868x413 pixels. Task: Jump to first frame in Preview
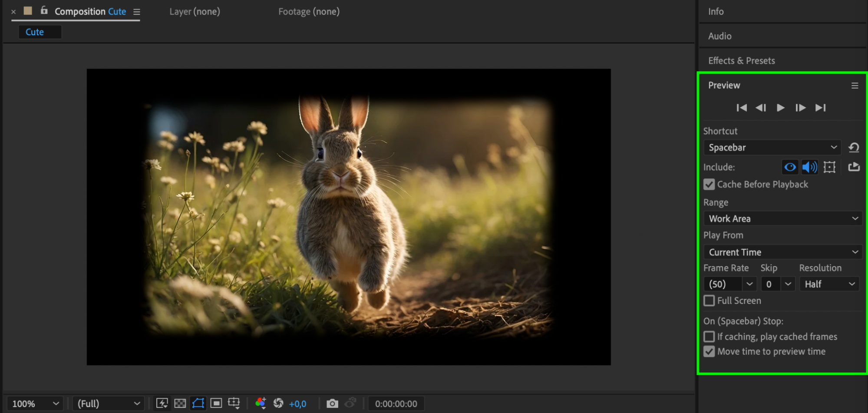[742, 108]
